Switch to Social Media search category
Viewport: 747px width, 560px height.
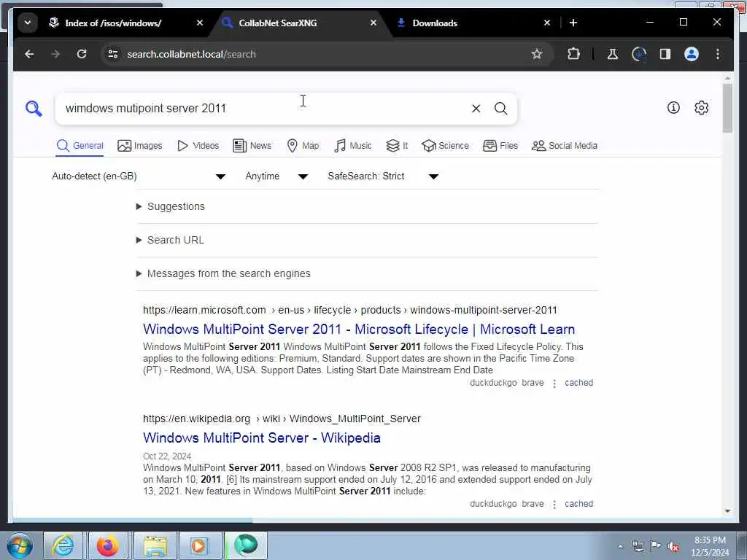(564, 146)
